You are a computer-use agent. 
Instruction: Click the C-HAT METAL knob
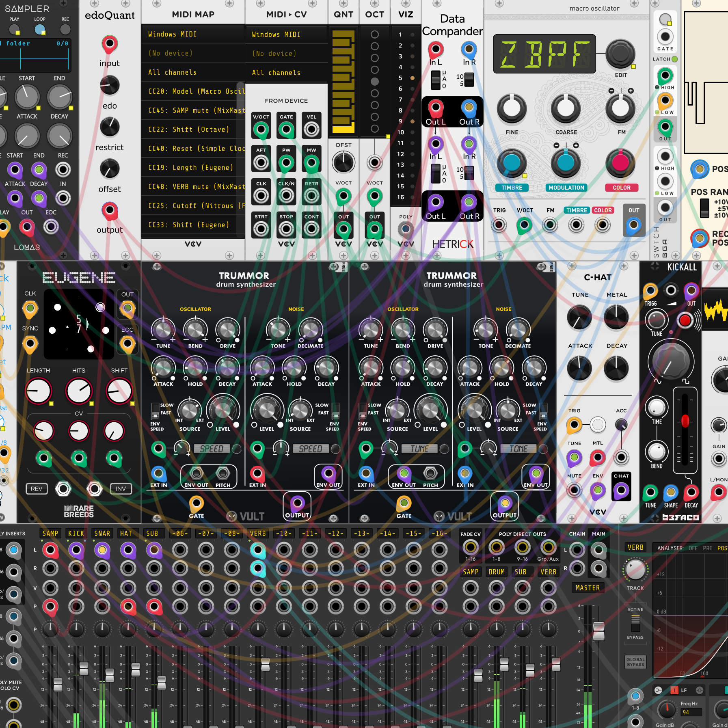(x=616, y=317)
